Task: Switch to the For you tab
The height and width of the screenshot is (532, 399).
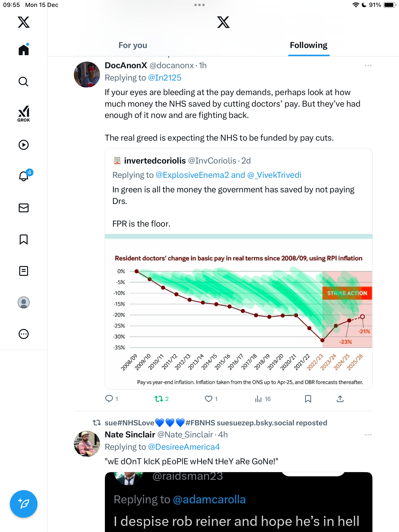Action: click(x=133, y=45)
